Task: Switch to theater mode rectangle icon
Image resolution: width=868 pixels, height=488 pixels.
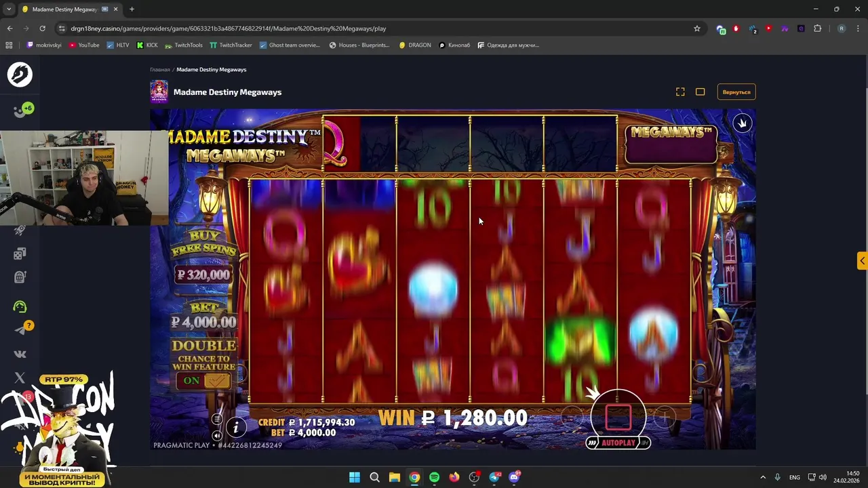Action: (701, 92)
